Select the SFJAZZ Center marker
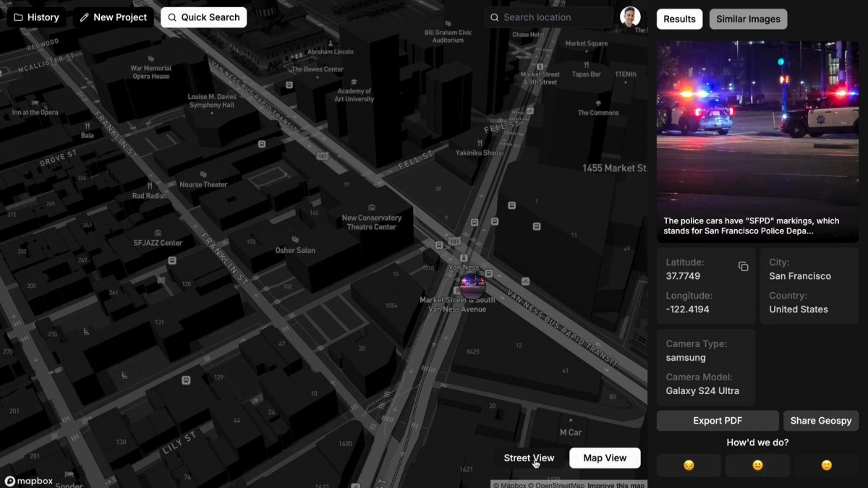This screenshot has height=488, width=868. [158, 238]
